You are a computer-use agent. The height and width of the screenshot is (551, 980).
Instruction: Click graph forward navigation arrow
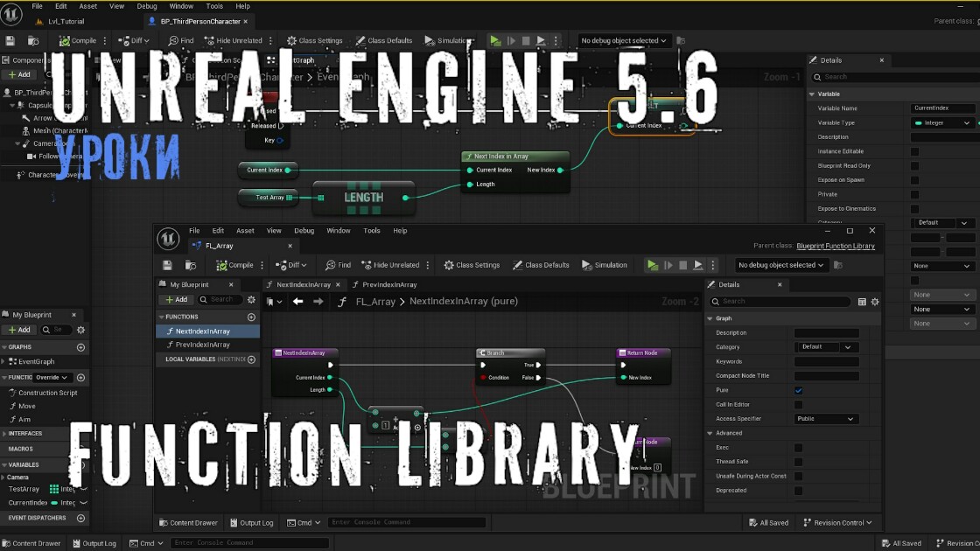pos(318,302)
